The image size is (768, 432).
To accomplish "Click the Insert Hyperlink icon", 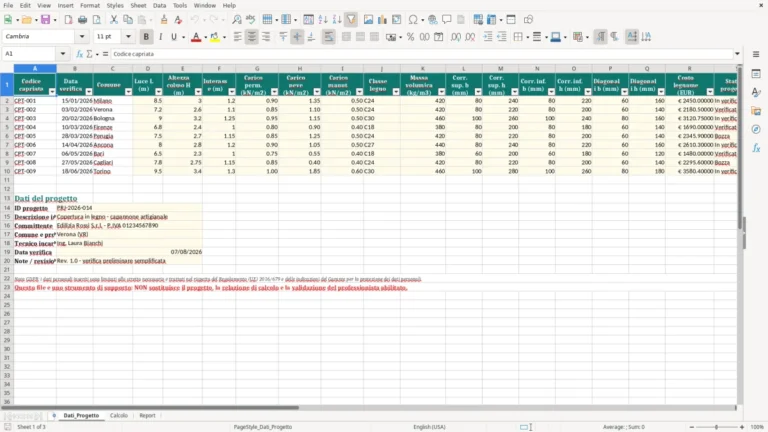I will [432, 20].
